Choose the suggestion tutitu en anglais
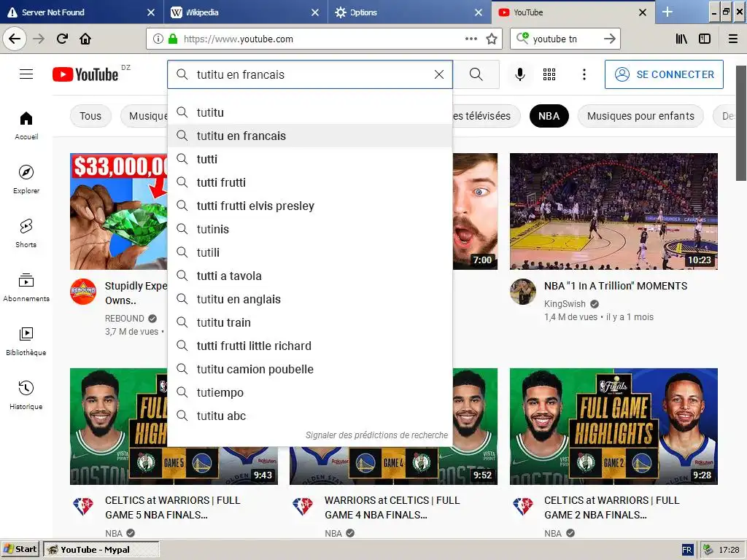This screenshot has width=747, height=560. [310, 299]
